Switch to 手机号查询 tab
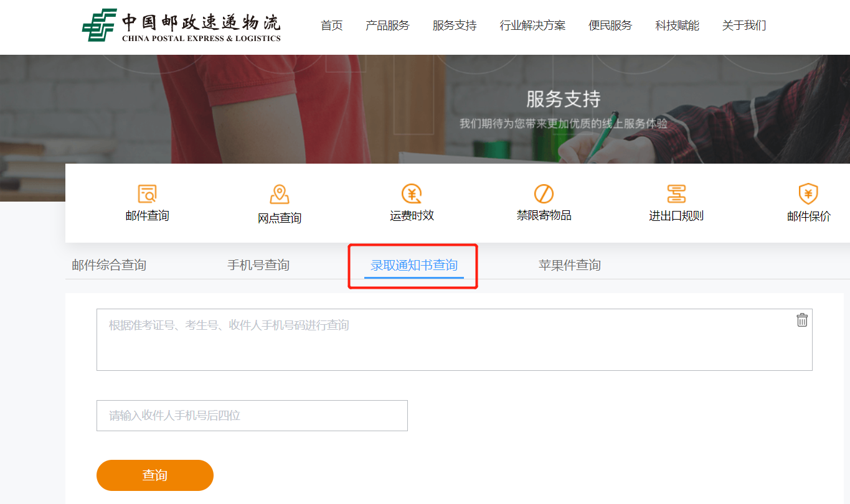 pyautogui.click(x=258, y=265)
